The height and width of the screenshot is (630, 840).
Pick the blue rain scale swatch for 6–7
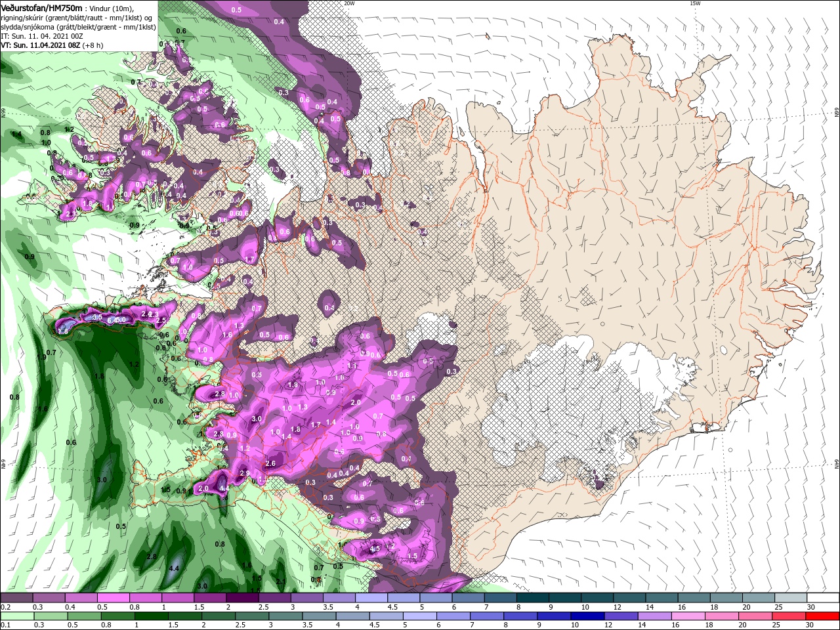point(453,616)
